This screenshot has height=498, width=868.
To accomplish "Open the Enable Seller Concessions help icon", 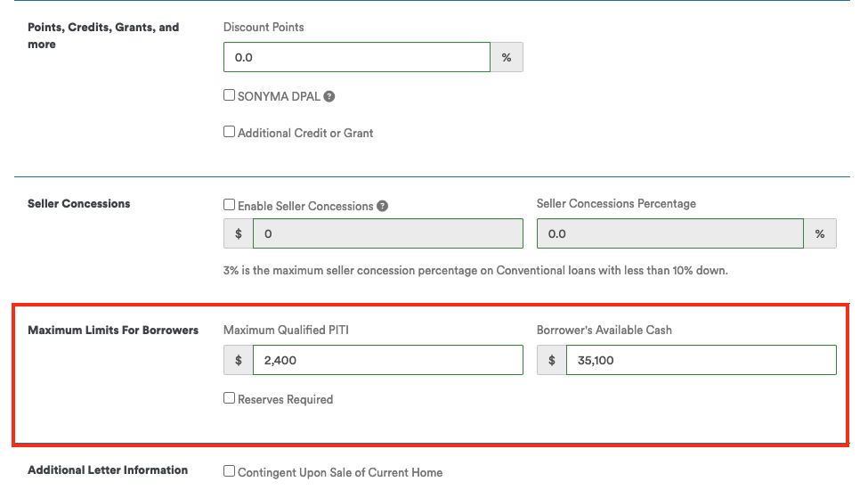I will [382, 206].
